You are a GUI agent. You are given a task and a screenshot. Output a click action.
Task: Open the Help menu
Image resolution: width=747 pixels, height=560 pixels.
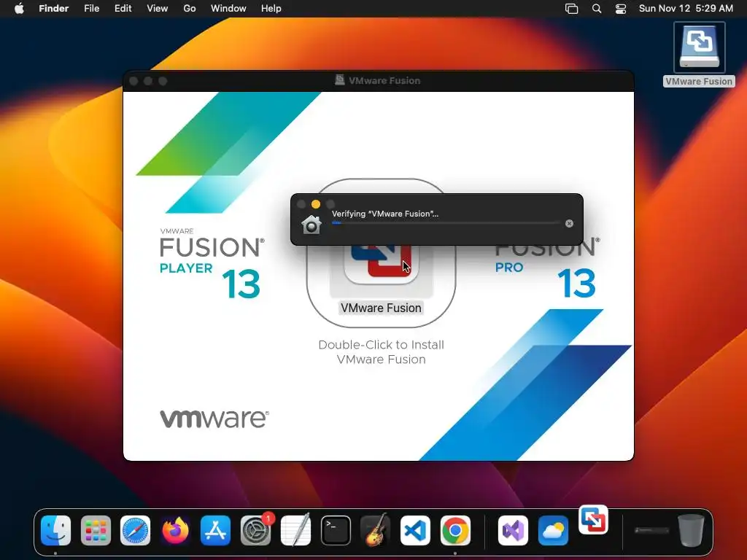tap(271, 9)
